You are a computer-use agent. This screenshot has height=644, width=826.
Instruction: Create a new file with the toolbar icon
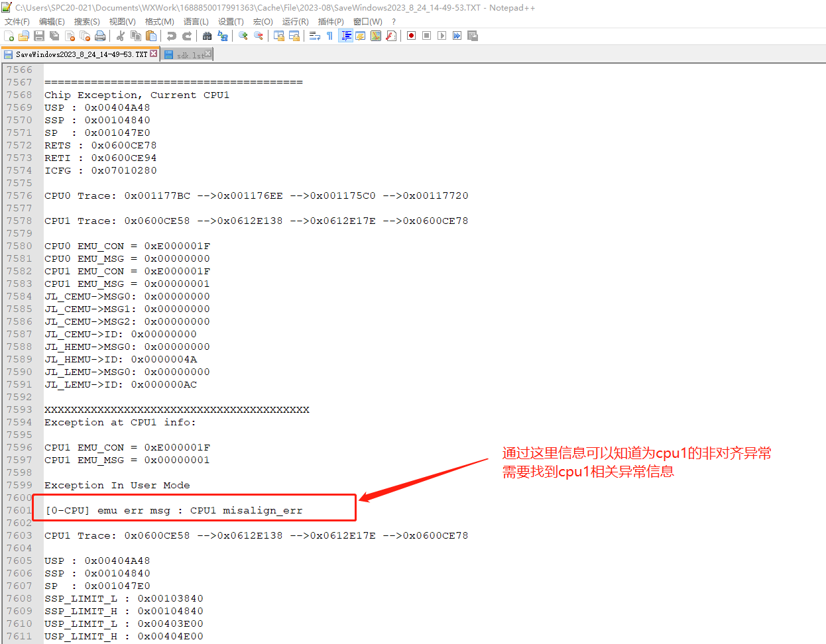pyautogui.click(x=9, y=36)
